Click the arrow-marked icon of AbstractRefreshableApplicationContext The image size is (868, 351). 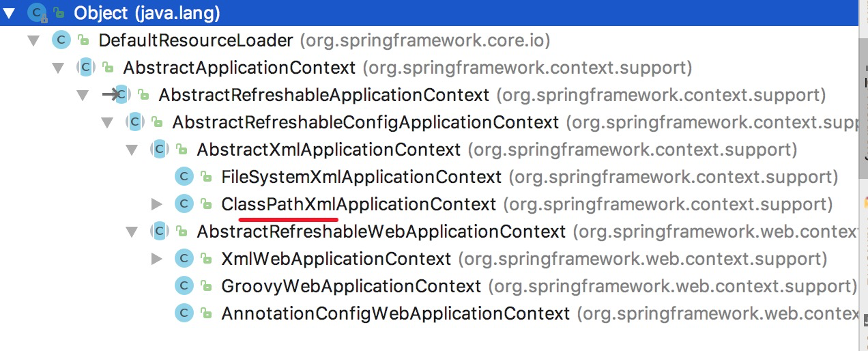[116, 95]
